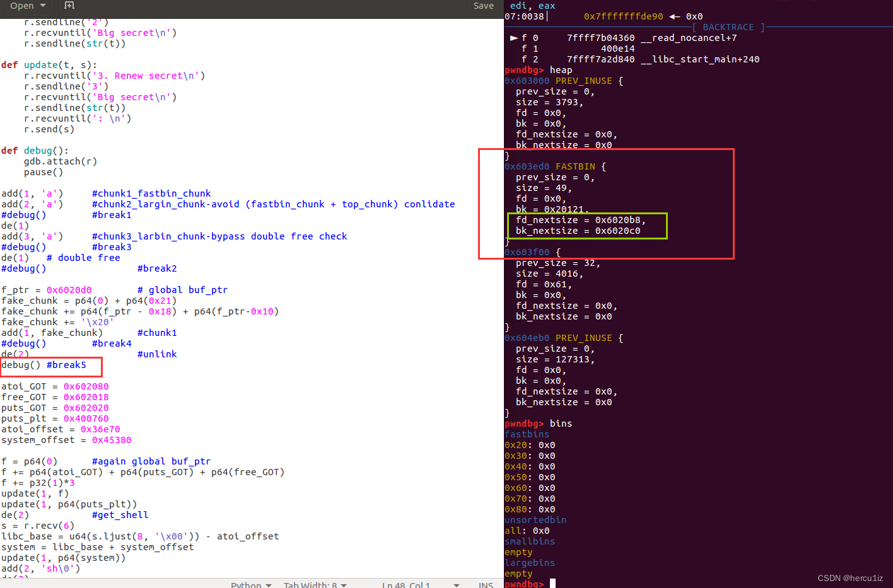
Task: Click the '0x7fffffffde90' stack address in terminal
Action: tap(624, 16)
